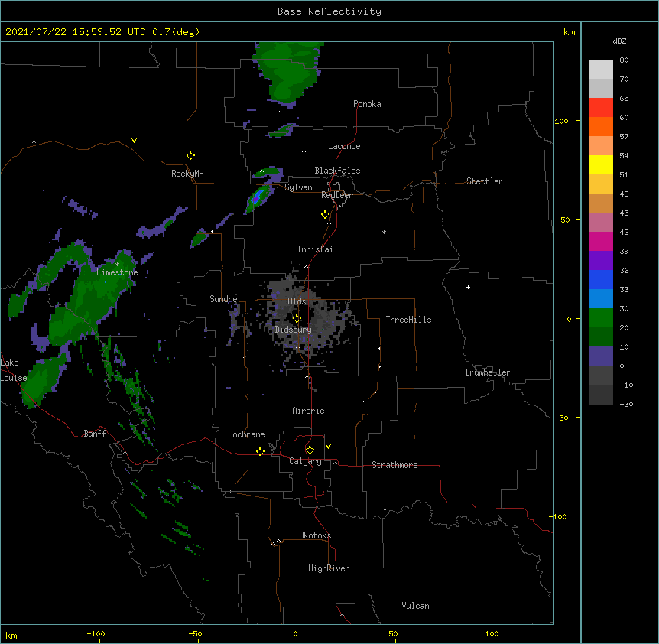Image resolution: width=659 pixels, height=644 pixels.
Task: Click the Base_Reflectivity title
Action: click(x=329, y=11)
